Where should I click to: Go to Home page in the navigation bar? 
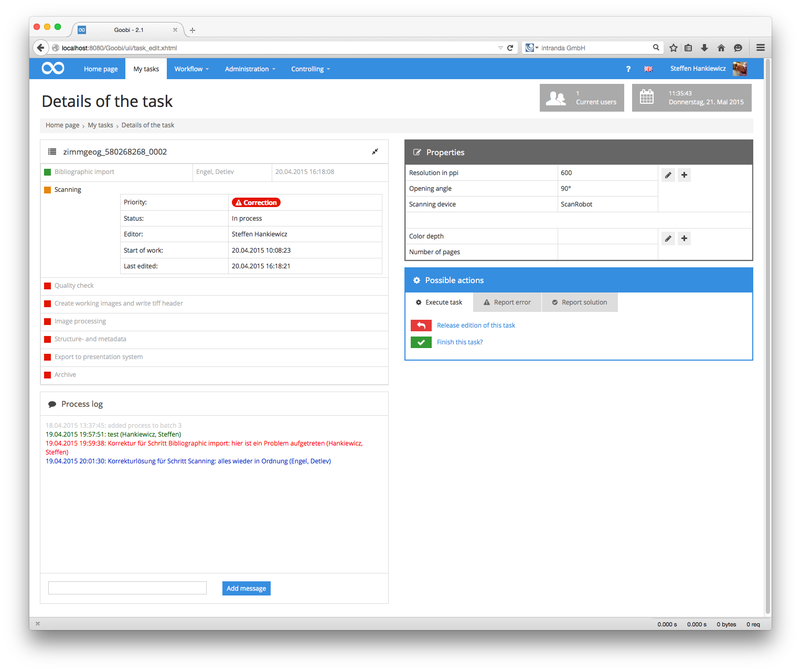click(101, 69)
